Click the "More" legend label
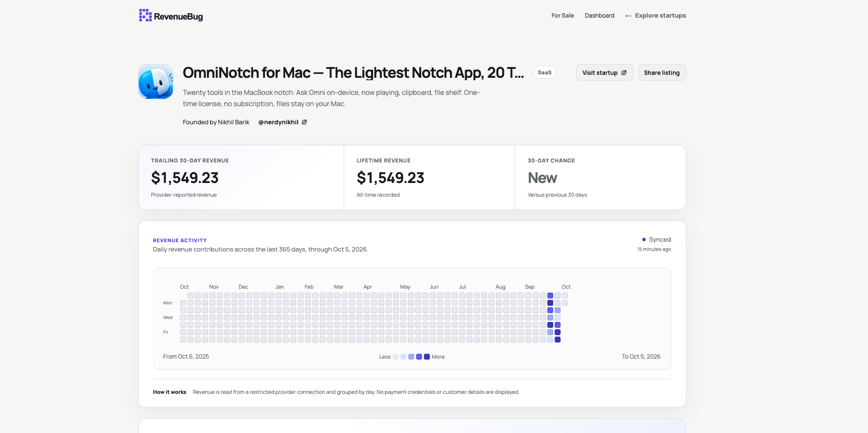 pyautogui.click(x=438, y=357)
